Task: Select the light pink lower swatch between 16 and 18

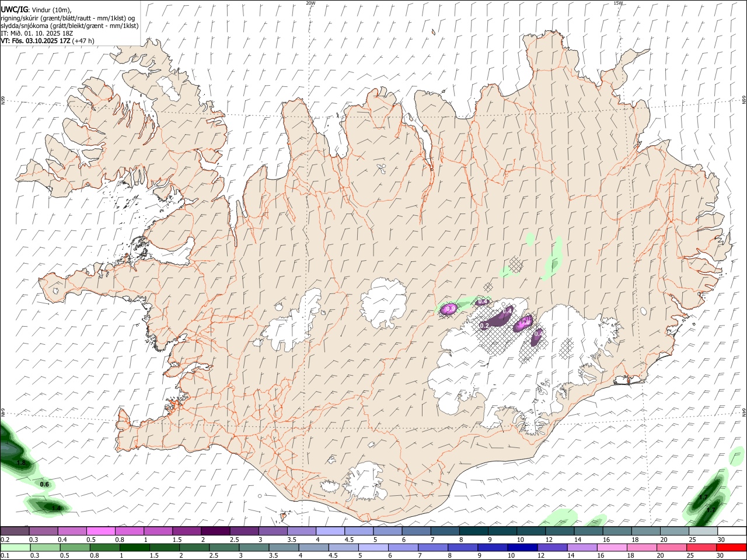Action: click(x=613, y=547)
